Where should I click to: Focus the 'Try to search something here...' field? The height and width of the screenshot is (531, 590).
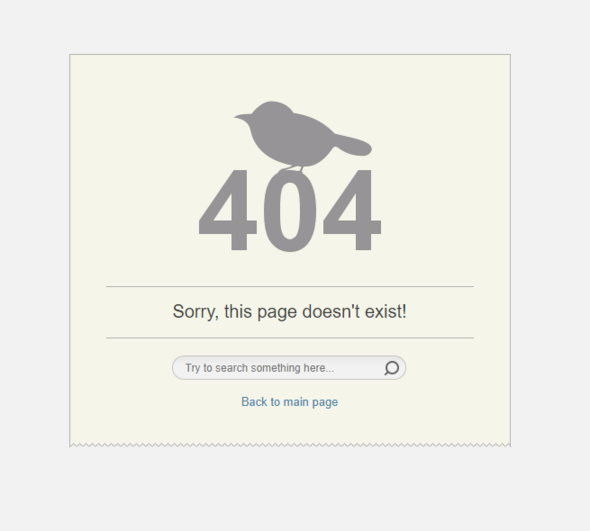pyautogui.click(x=289, y=368)
